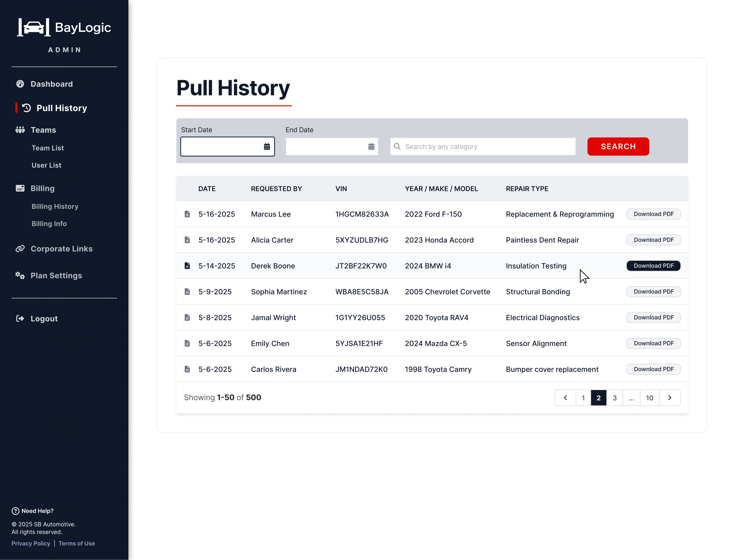Open Start Date calendar picker icon
Image resolution: width=736 pixels, height=560 pixels.
coord(267,147)
